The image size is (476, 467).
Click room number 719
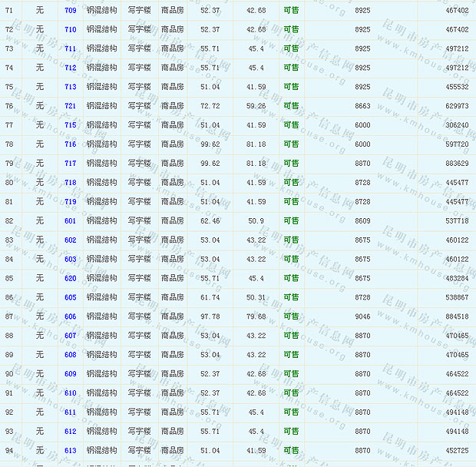[x=70, y=202]
